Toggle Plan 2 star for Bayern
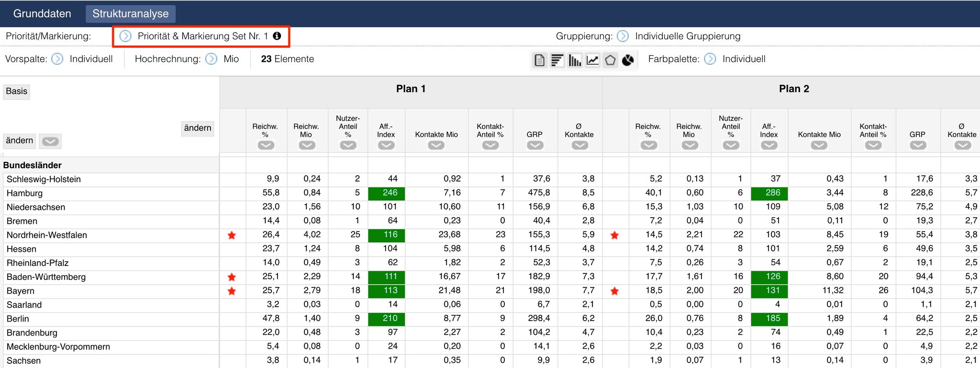The image size is (980, 368). [615, 291]
